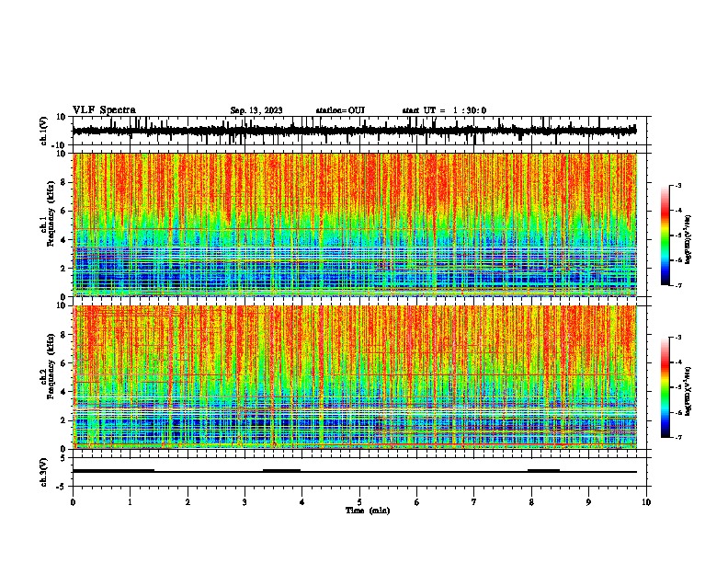Click tick label "4" on the Time axis
728x563 pixels.
302,502
